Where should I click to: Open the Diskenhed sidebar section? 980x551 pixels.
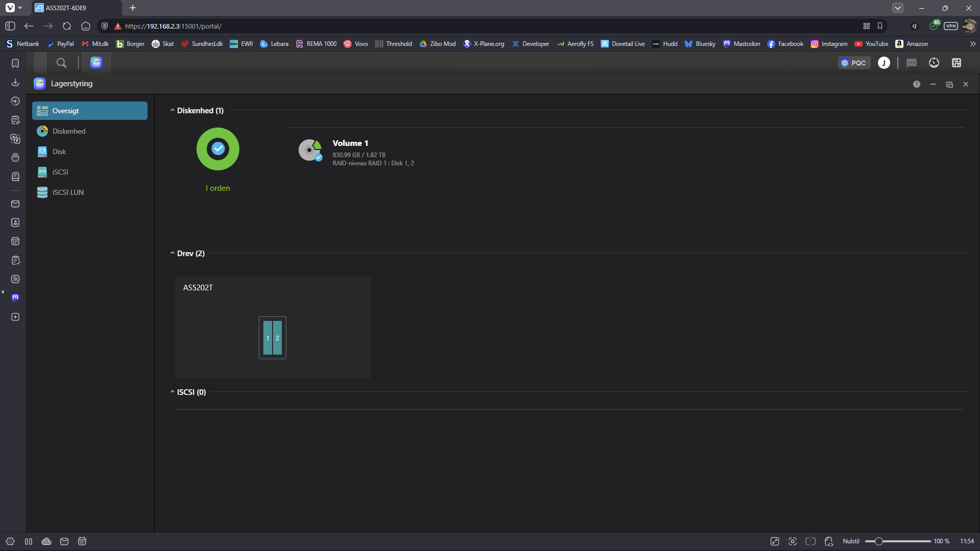pyautogui.click(x=68, y=131)
